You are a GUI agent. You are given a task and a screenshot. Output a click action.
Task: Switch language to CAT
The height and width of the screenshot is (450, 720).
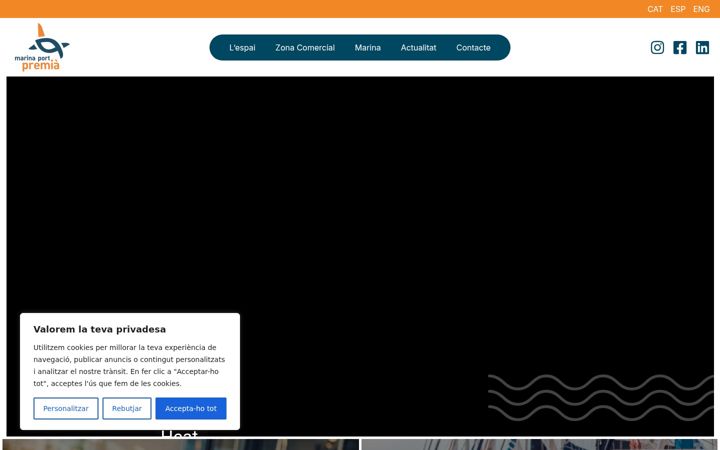click(x=655, y=9)
